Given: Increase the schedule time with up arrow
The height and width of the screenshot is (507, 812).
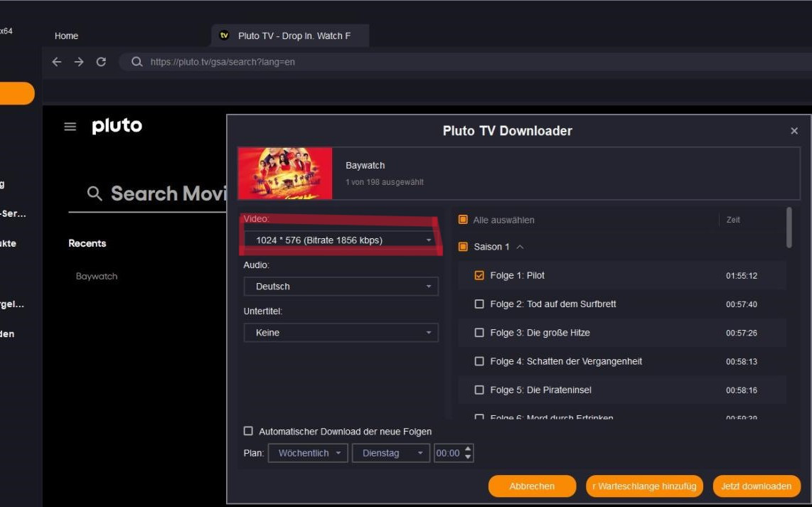Looking at the screenshot, I should coord(468,449).
